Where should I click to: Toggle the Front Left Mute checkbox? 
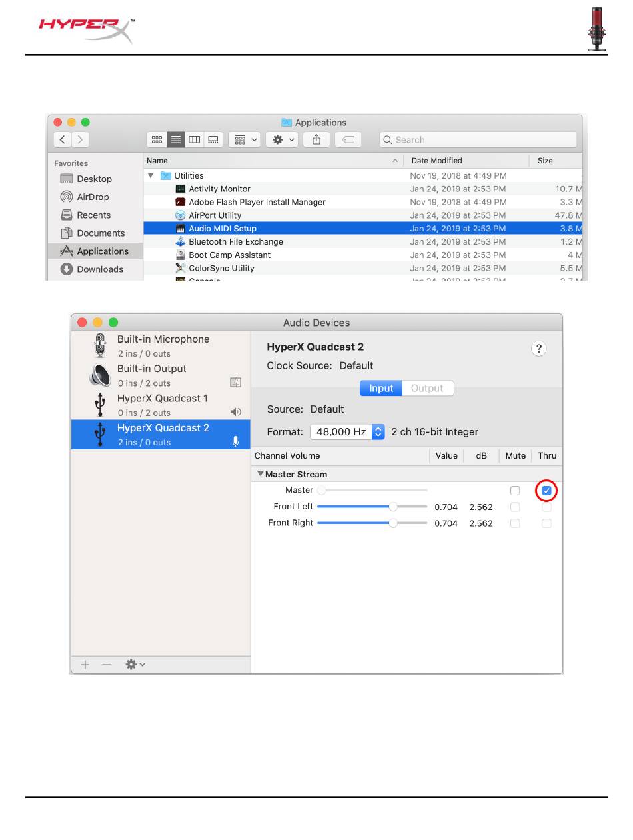tap(515, 507)
